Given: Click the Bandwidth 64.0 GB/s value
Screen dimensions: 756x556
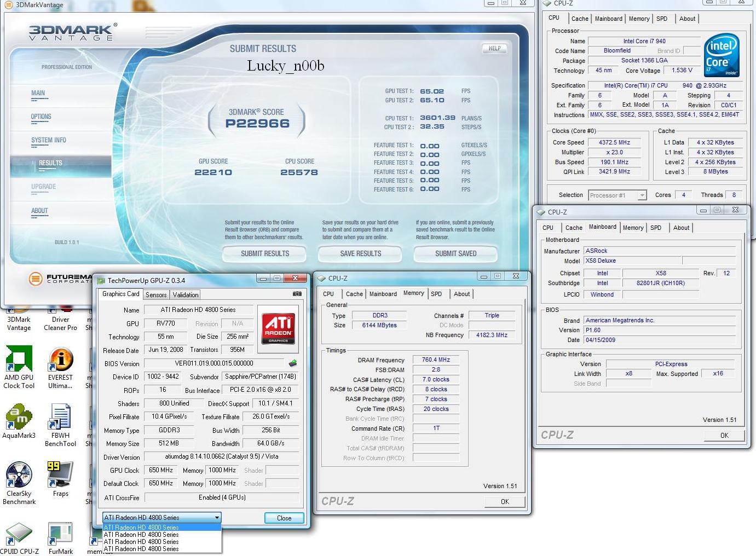Looking at the screenshot, I should pyautogui.click(x=270, y=443).
